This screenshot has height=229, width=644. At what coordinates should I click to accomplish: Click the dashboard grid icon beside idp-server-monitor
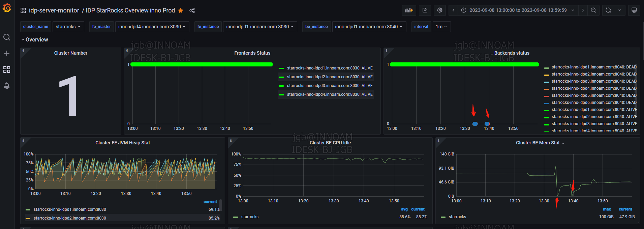point(23,10)
